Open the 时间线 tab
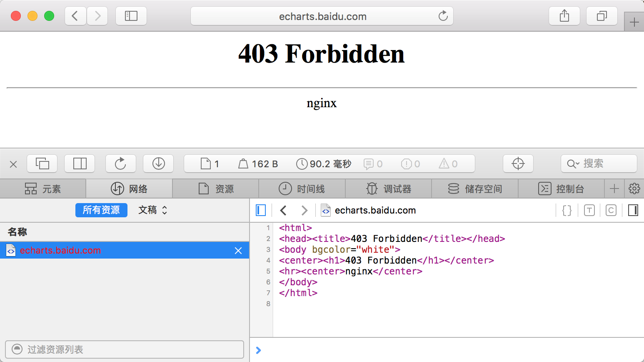644x362 pixels. [x=302, y=189]
